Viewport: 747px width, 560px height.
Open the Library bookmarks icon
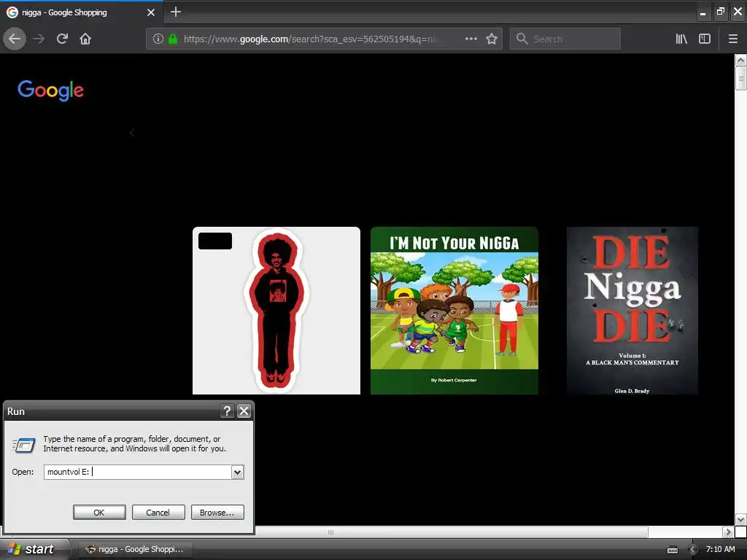pyautogui.click(x=681, y=39)
